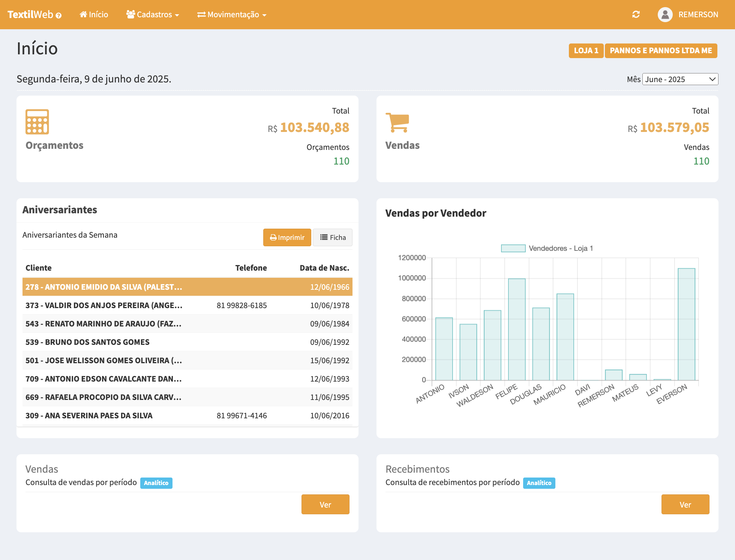Click Ver button under Recebimentos
This screenshot has height=560, width=735.
685,505
